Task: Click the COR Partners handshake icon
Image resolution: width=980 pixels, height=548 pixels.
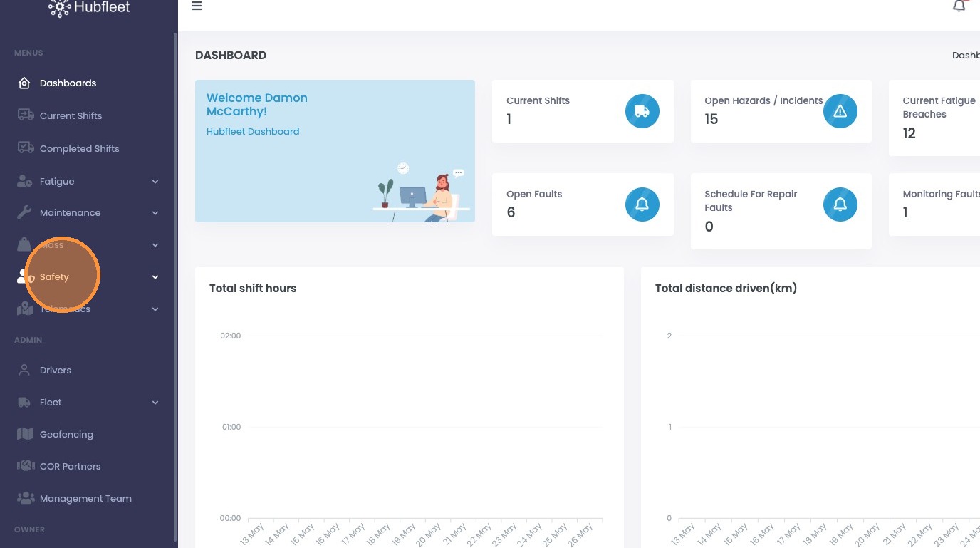Action: click(x=26, y=467)
